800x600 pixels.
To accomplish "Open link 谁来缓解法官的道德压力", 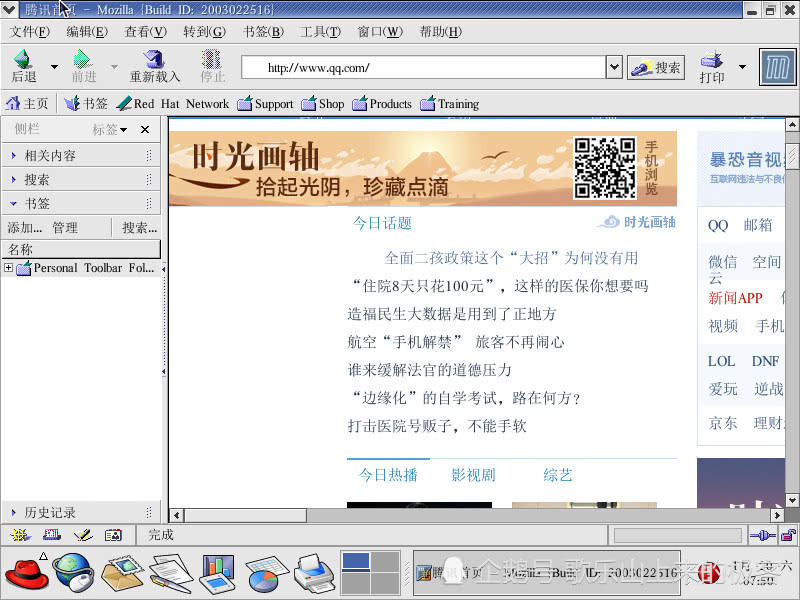I will [430, 370].
